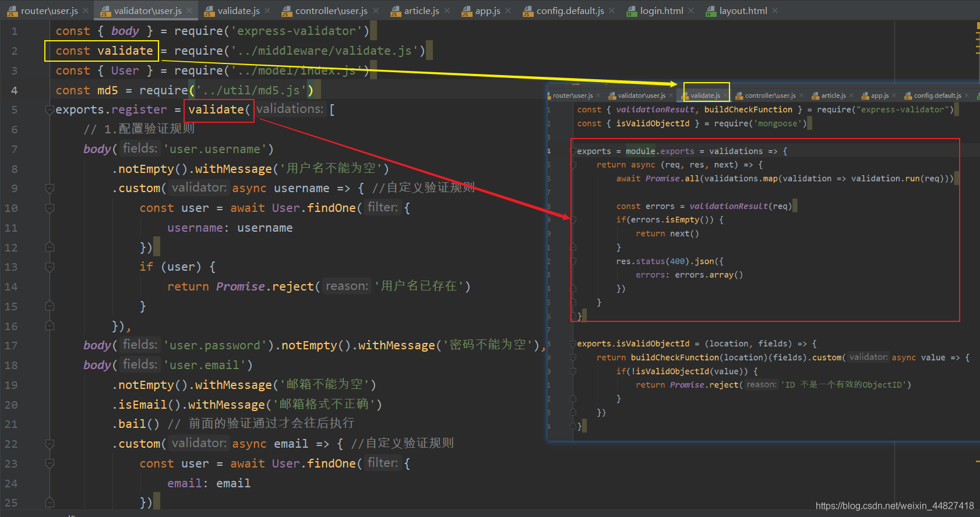Click the .bail() call on line 21
980x517 pixels.
click(136, 424)
